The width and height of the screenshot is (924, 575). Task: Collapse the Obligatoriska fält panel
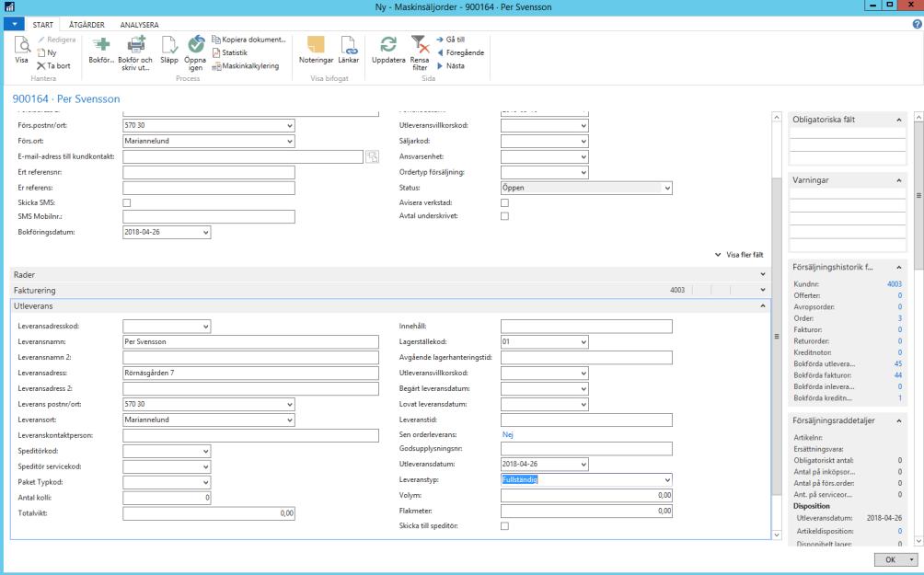tap(898, 120)
